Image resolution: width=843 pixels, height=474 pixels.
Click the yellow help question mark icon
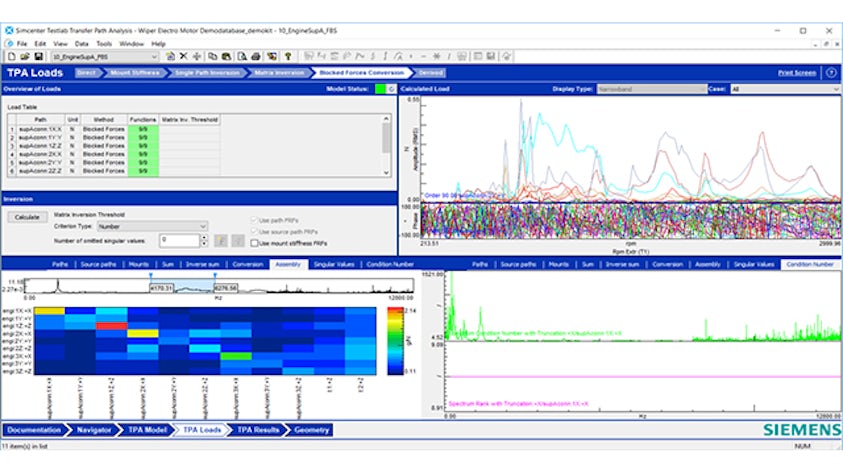[x=288, y=56]
